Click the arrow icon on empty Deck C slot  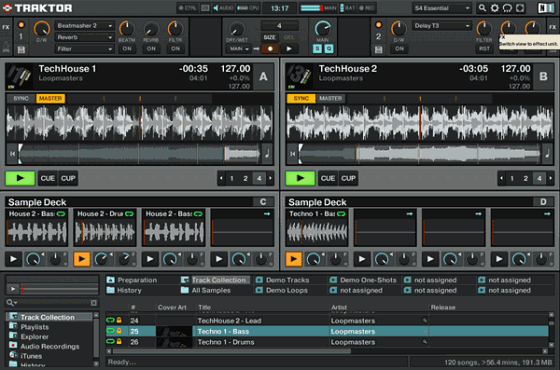[x=267, y=214]
